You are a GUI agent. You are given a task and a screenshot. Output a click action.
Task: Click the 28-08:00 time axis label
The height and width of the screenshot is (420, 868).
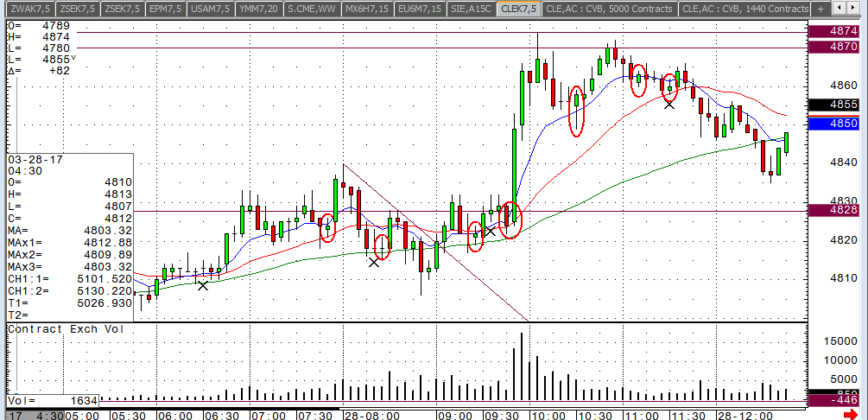click(x=371, y=415)
